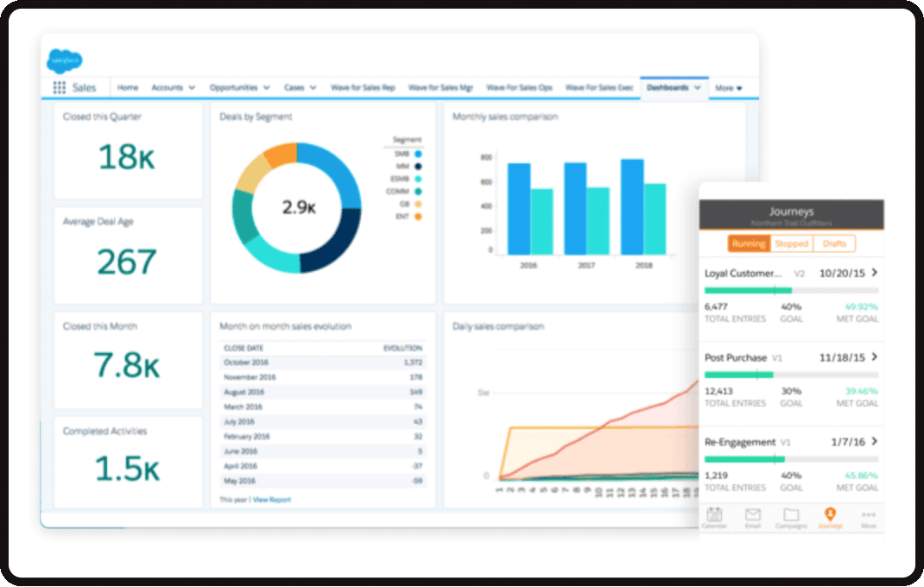The image size is (924, 587).
Task: Click the 1.5K Completed Activities value
Action: (x=127, y=469)
